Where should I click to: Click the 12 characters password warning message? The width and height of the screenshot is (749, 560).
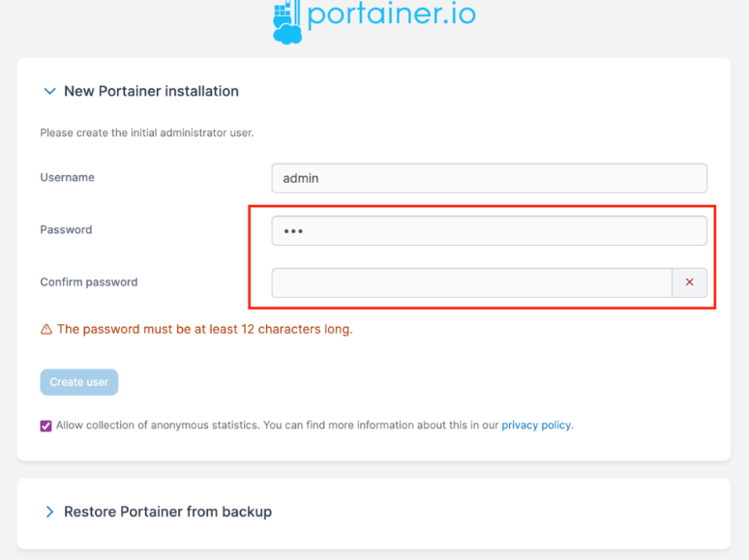click(x=204, y=330)
